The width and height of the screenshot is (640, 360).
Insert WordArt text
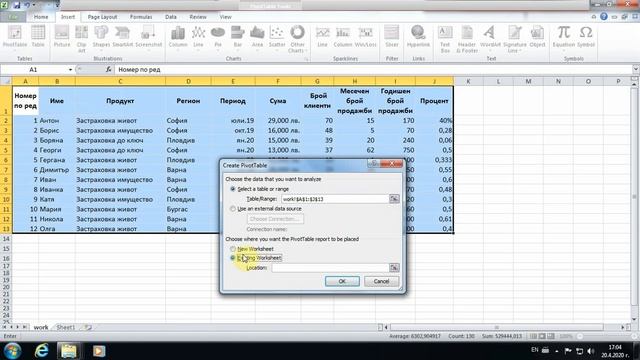(x=490, y=37)
